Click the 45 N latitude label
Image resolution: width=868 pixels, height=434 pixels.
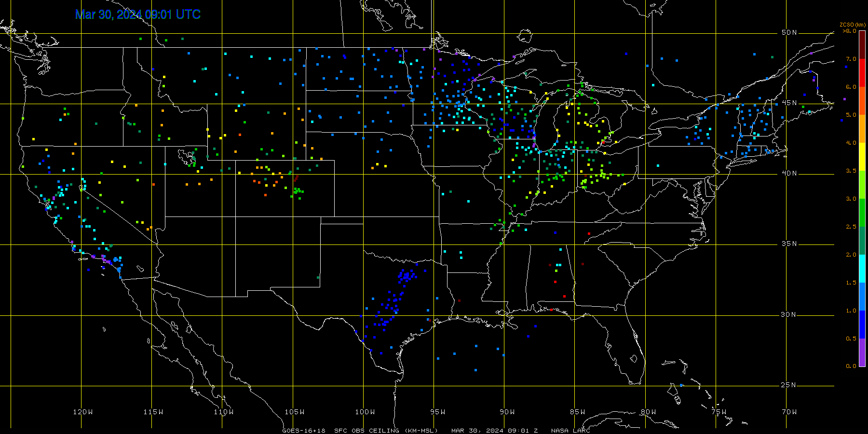tap(789, 103)
